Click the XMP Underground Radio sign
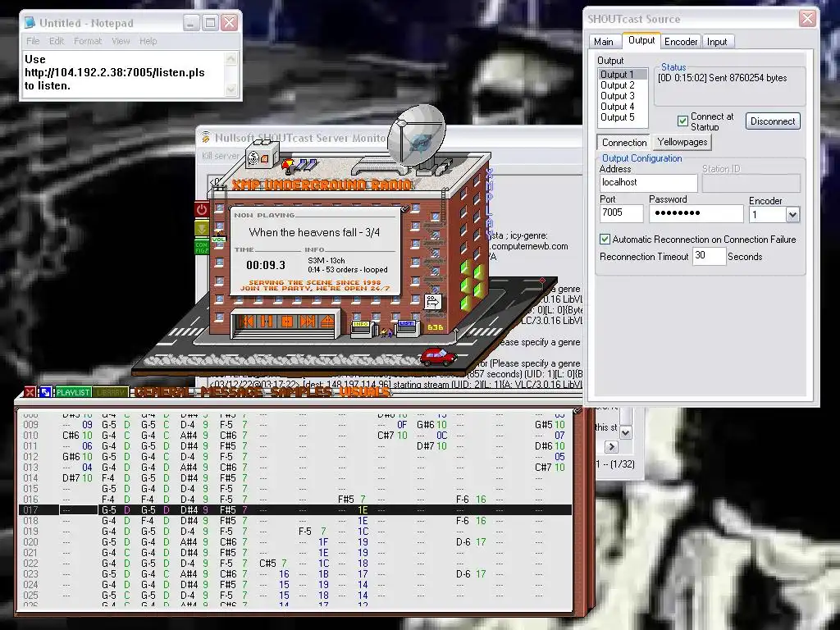The height and width of the screenshot is (630, 840). [x=322, y=185]
